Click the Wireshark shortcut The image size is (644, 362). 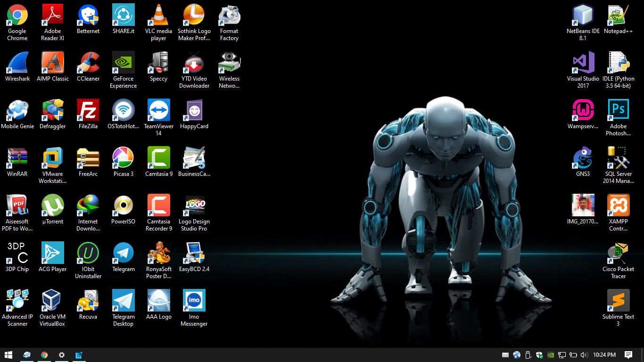(x=17, y=63)
